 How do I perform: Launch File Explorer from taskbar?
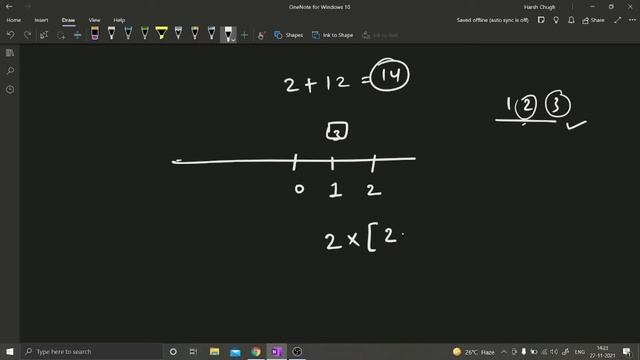214,351
